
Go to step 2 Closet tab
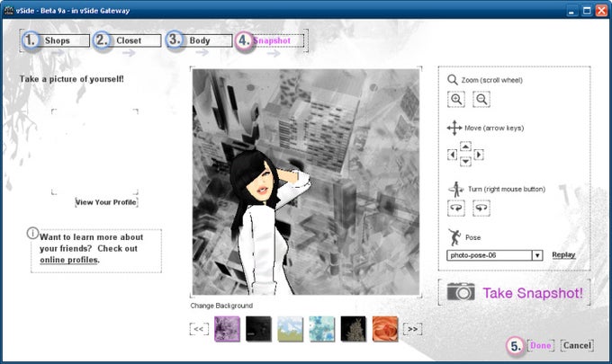[127, 40]
